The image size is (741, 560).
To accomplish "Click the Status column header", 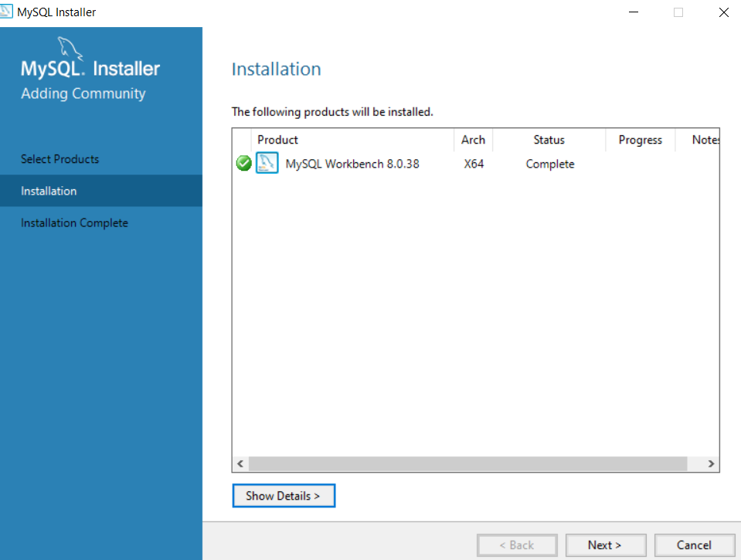I will pos(549,140).
